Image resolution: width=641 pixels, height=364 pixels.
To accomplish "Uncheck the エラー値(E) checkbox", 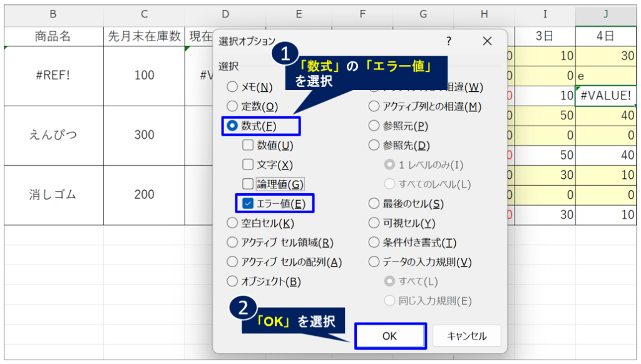I will click(x=248, y=203).
